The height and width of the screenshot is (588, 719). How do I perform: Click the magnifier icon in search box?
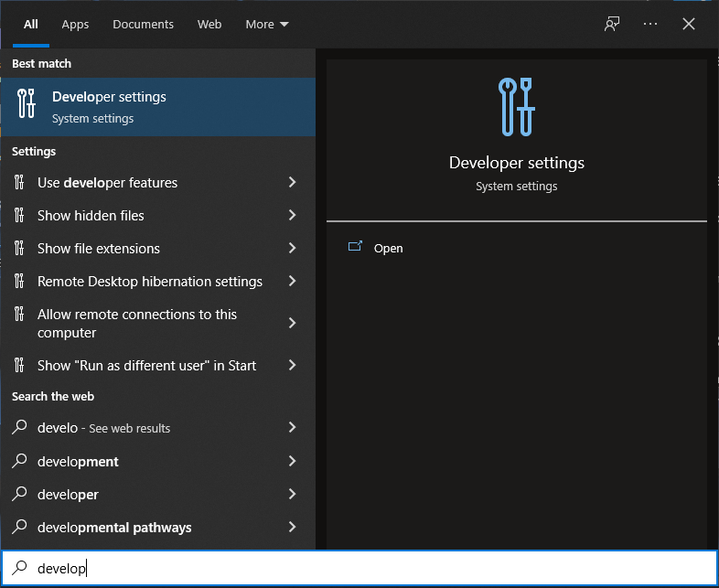pos(19,568)
